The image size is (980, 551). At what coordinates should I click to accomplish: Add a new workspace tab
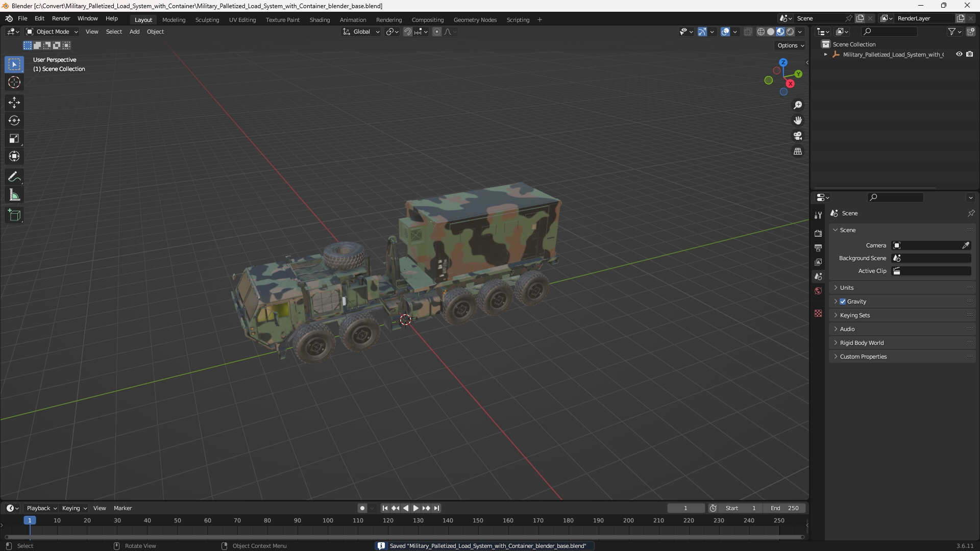[540, 20]
